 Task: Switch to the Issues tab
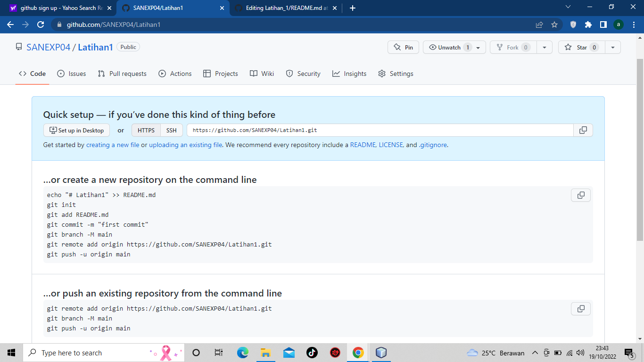tap(72, 74)
